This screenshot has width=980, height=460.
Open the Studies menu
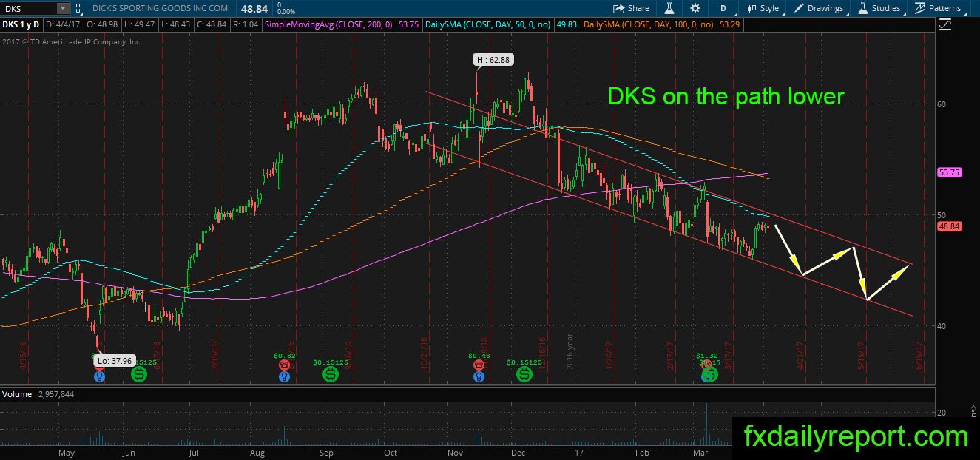pos(879,8)
